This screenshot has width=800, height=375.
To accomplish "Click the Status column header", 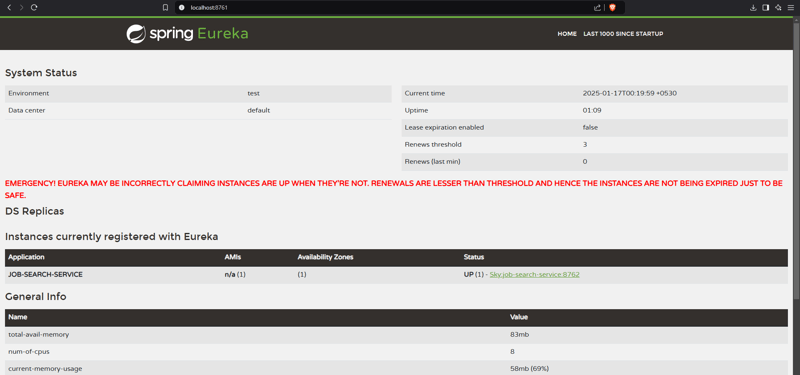I will (x=474, y=257).
